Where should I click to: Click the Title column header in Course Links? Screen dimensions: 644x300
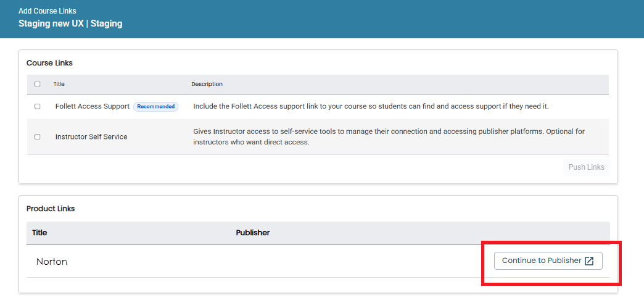click(x=59, y=84)
